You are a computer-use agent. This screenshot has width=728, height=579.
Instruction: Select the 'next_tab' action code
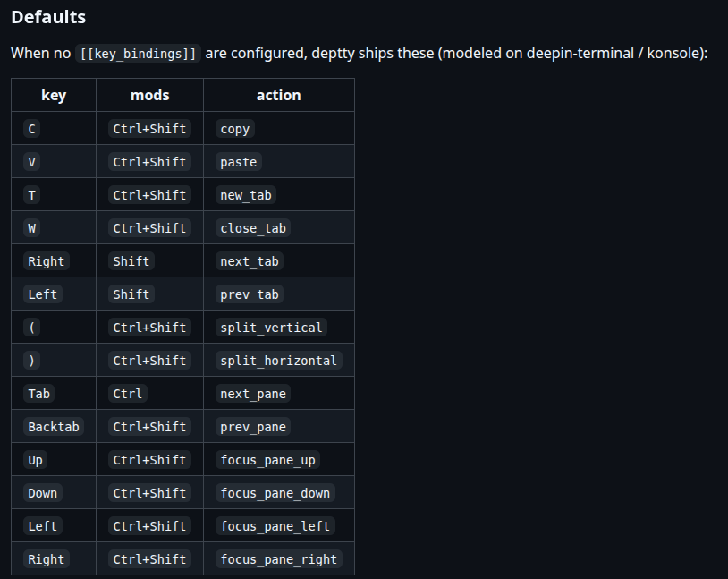[x=250, y=261]
